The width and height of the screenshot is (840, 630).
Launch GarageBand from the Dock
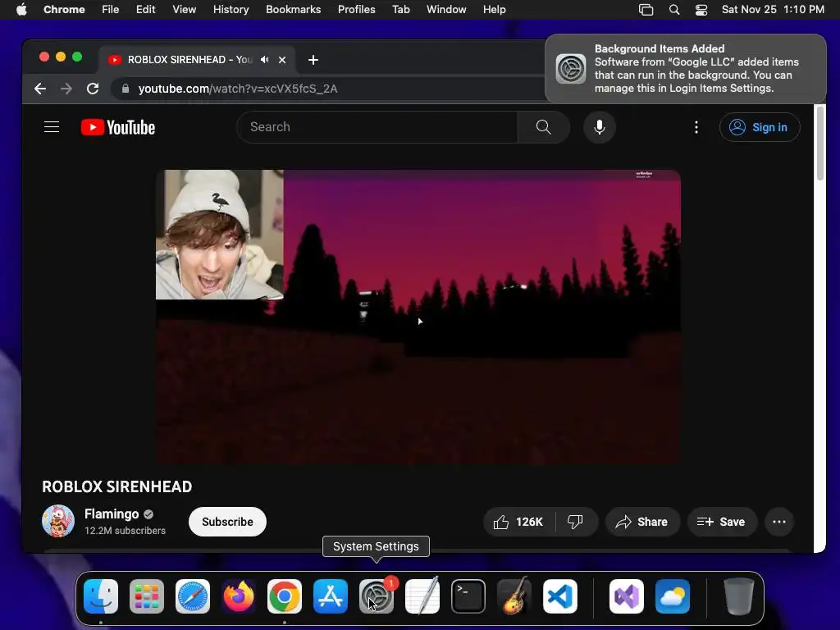(514, 596)
